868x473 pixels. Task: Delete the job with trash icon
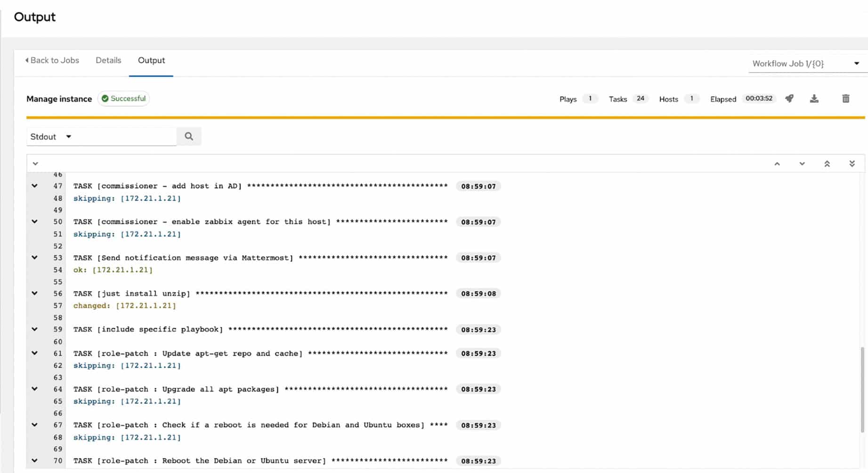845,98
